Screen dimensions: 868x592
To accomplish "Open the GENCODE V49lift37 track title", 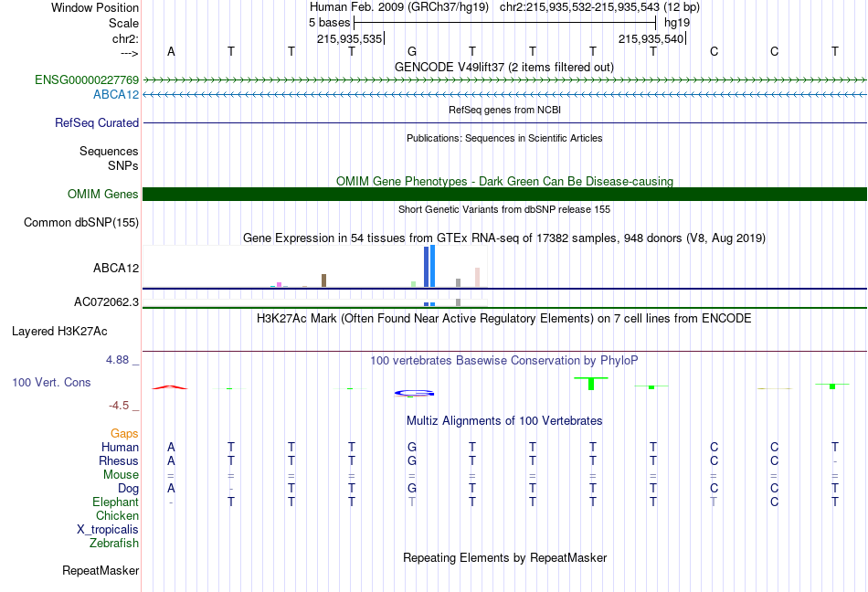I will coord(504,67).
